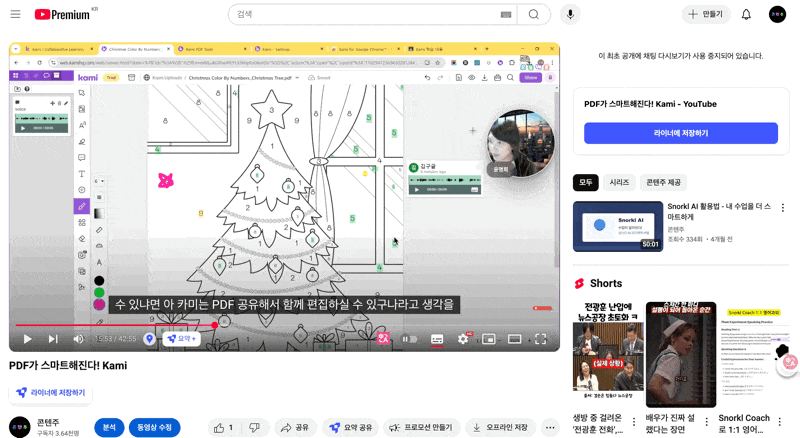The height and width of the screenshot is (438, 800).
Task: Open the on-screen keyboard in search box
Action: pos(506,15)
